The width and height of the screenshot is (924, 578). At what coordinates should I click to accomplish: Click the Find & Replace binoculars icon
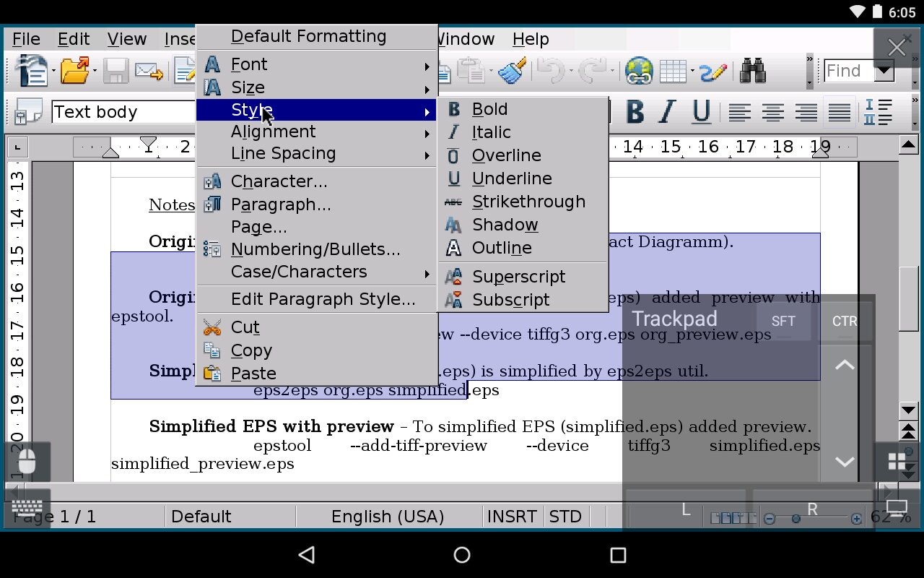[x=752, y=71]
